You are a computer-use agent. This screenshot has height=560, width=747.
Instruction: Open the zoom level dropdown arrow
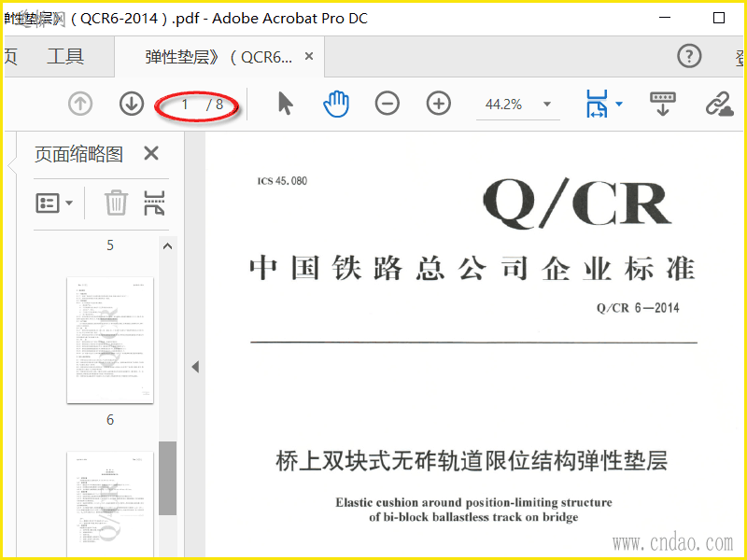click(547, 105)
